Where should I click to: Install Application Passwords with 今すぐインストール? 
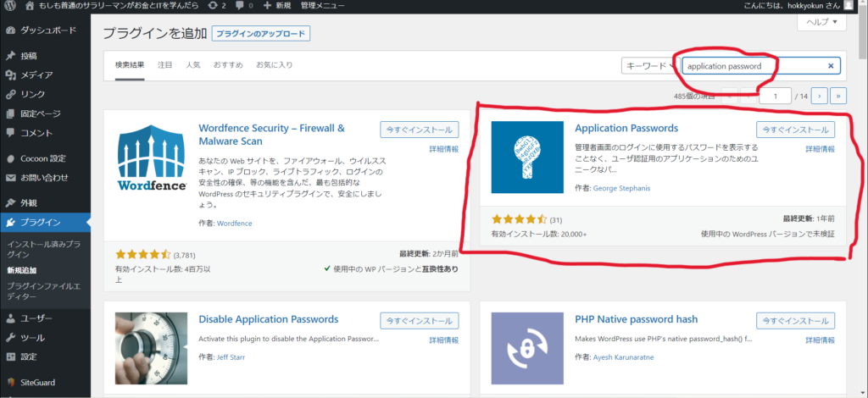pyautogui.click(x=795, y=130)
